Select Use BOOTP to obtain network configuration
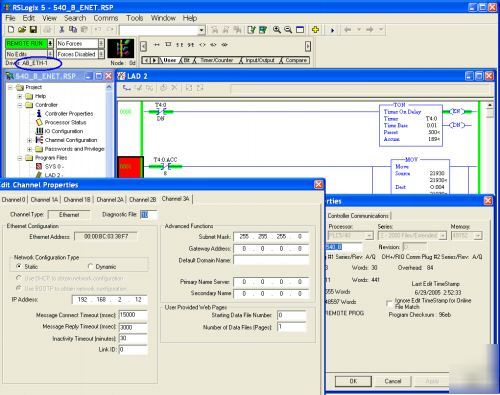 19,288
